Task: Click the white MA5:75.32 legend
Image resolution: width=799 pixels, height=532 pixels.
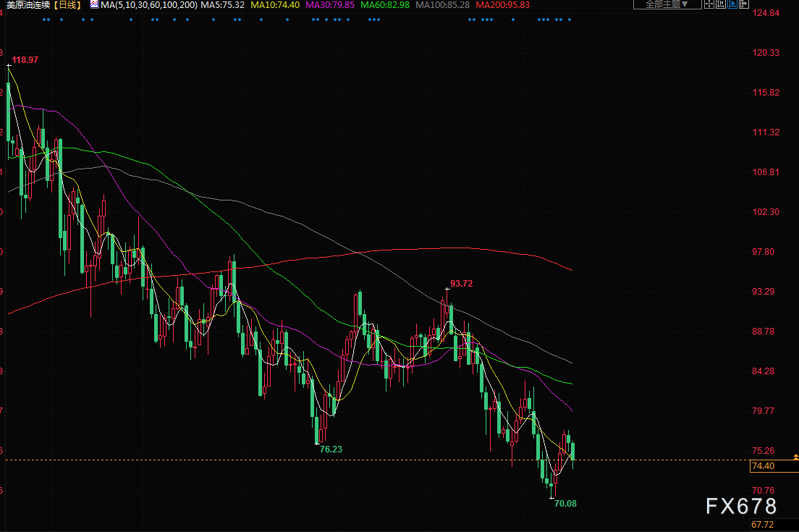Action: click(x=222, y=5)
